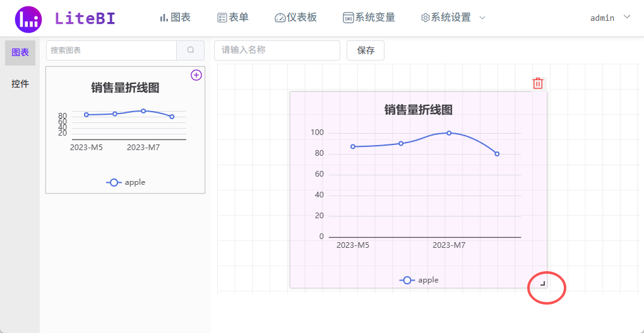Click the gear icon beside 系统设置

point(425,18)
